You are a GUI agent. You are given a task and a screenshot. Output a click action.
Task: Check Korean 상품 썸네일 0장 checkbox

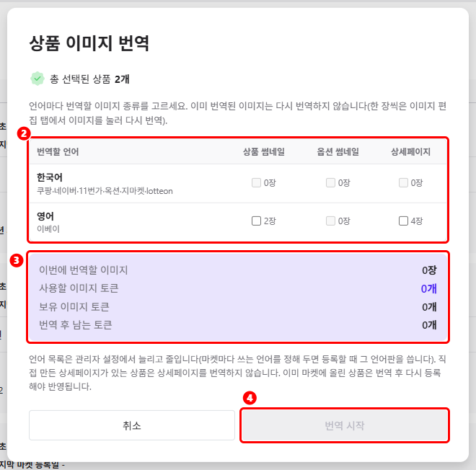pos(256,182)
